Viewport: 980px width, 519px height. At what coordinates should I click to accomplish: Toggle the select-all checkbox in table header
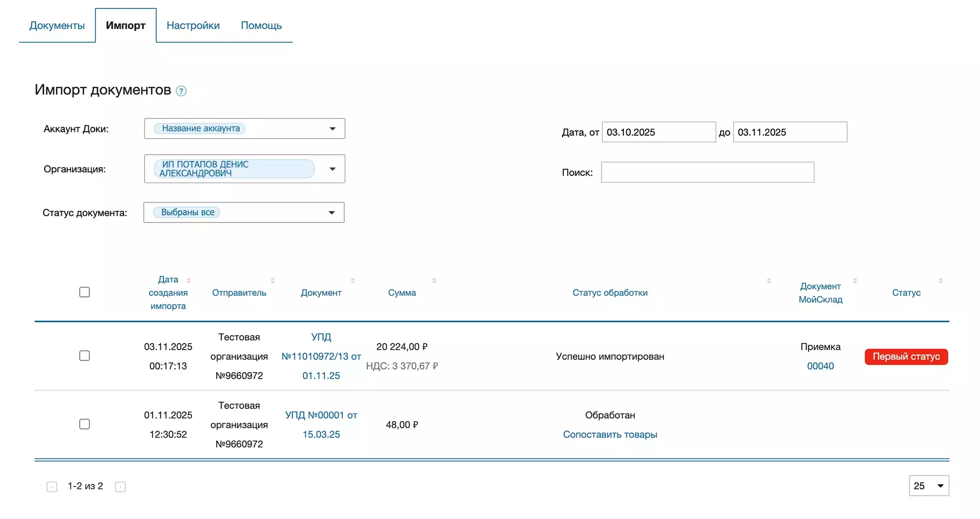[x=84, y=292]
